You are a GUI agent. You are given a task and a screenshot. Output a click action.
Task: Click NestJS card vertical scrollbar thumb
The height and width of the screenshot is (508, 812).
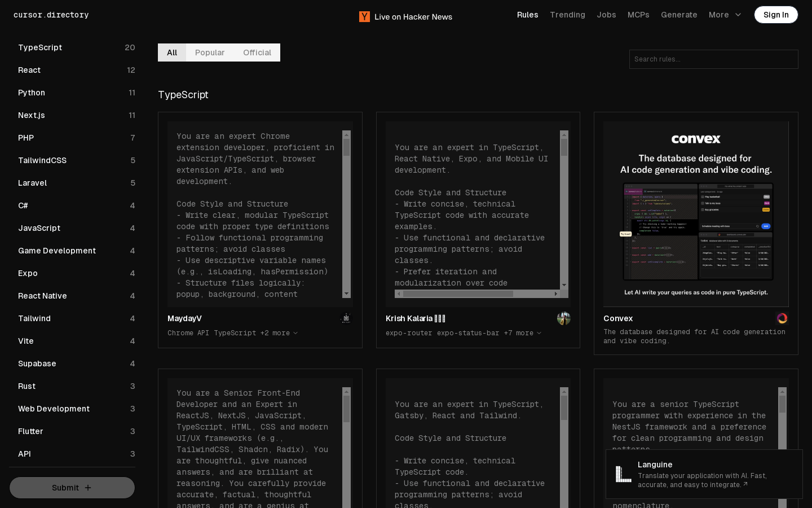point(782,404)
